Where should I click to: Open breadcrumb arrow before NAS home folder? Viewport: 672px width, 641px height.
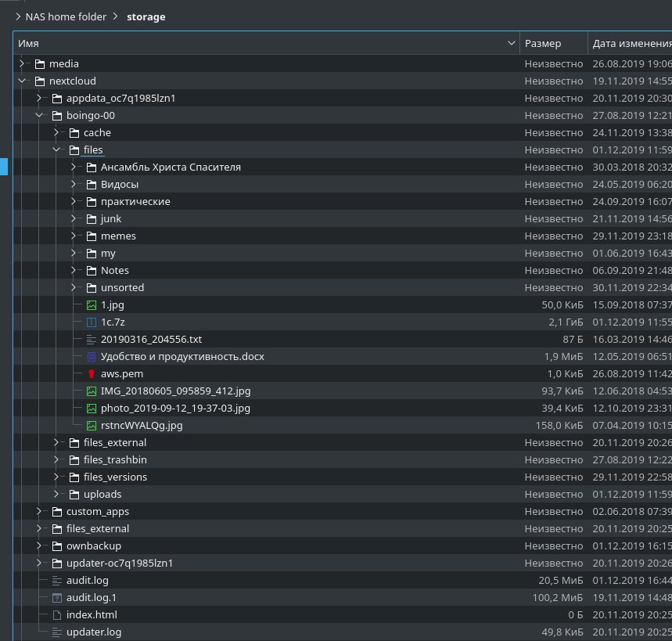pyautogui.click(x=18, y=16)
